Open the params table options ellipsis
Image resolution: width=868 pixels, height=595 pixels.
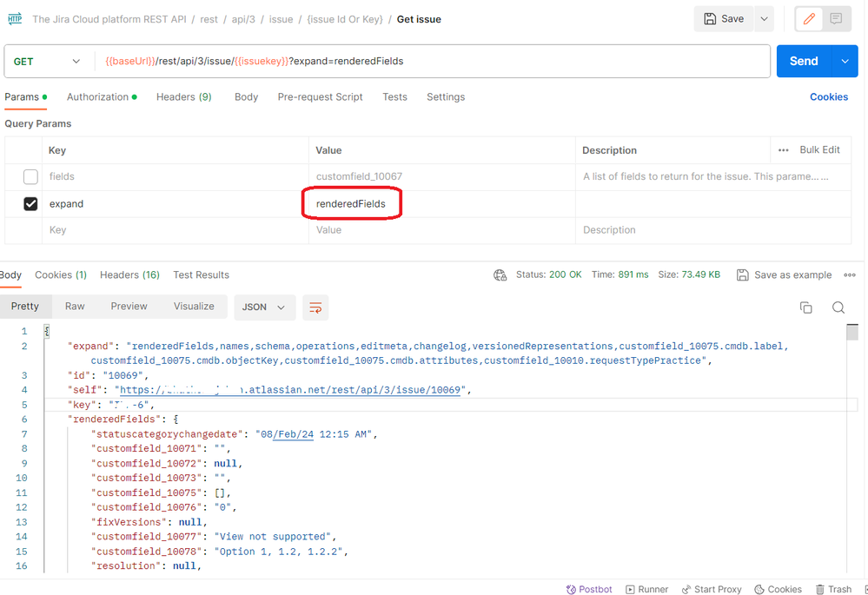784,150
